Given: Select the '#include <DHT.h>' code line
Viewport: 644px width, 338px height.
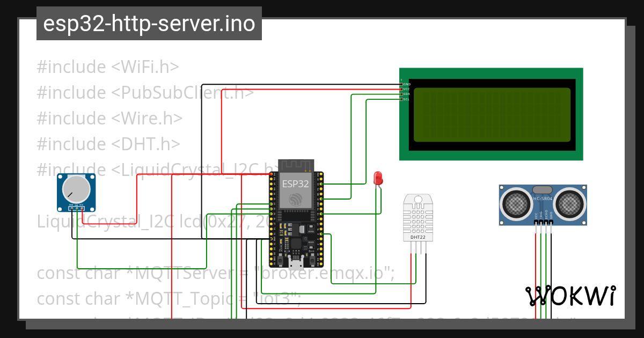Looking at the screenshot, I should [x=108, y=144].
